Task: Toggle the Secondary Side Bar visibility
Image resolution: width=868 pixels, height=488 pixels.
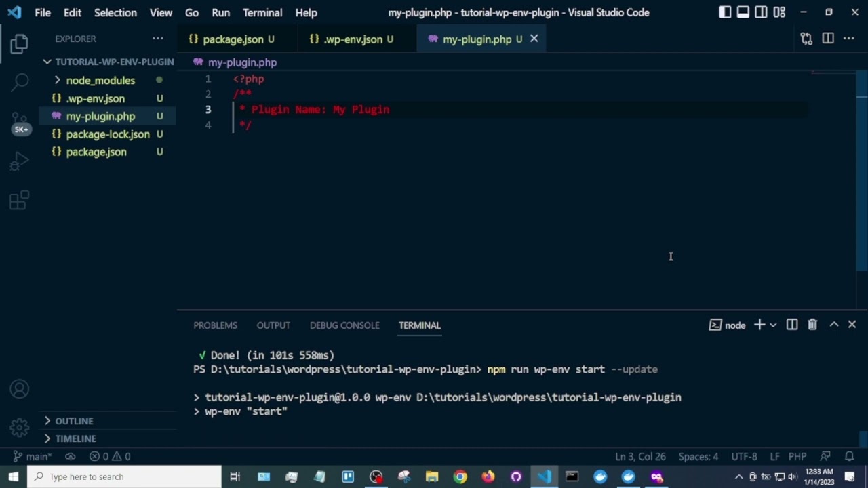Action: pos(762,12)
